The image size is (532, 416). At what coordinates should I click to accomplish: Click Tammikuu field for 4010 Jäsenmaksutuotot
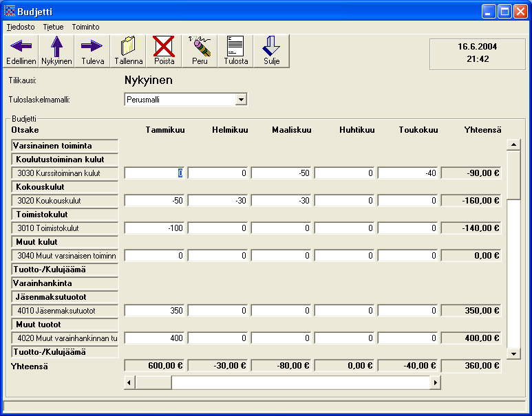click(x=154, y=311)
